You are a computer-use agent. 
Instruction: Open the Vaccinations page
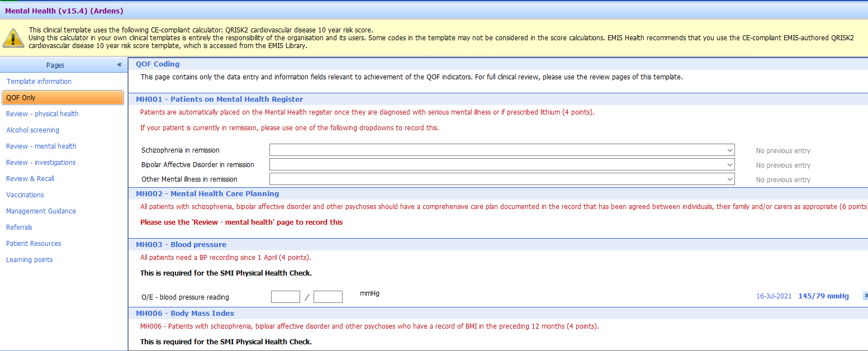25,195
